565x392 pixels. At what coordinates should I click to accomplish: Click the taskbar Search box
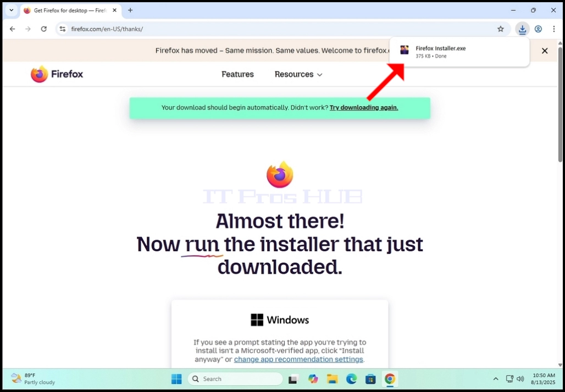[235, 379]
